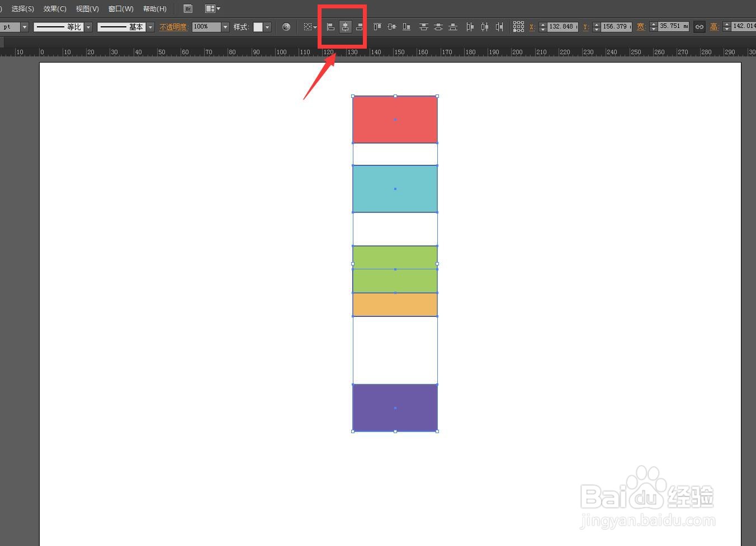756x546 pixels.
Task: Click the height value field 142.014
Action: 743,27
